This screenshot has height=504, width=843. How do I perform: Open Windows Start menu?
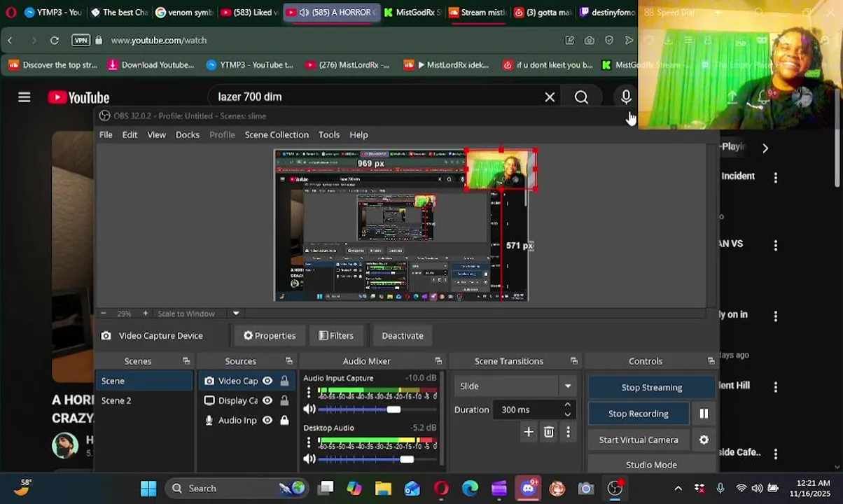(148, 488)
